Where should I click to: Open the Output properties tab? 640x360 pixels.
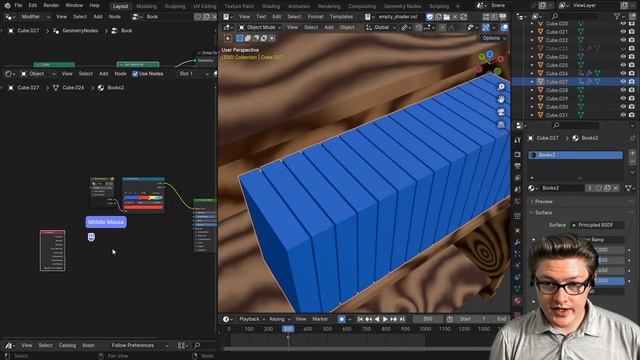[x=518, y=166]
